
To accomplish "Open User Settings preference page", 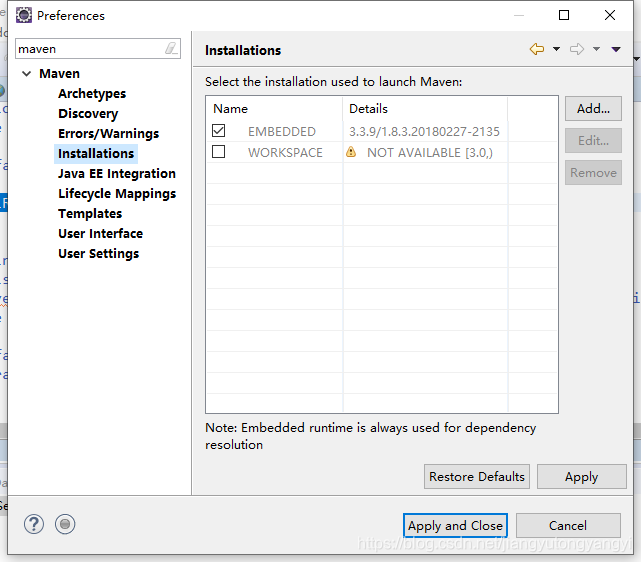I will [x=99, y=254].
